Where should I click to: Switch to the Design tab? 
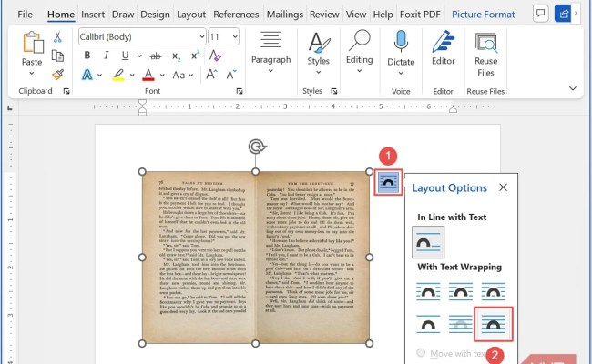click(155, 15)
